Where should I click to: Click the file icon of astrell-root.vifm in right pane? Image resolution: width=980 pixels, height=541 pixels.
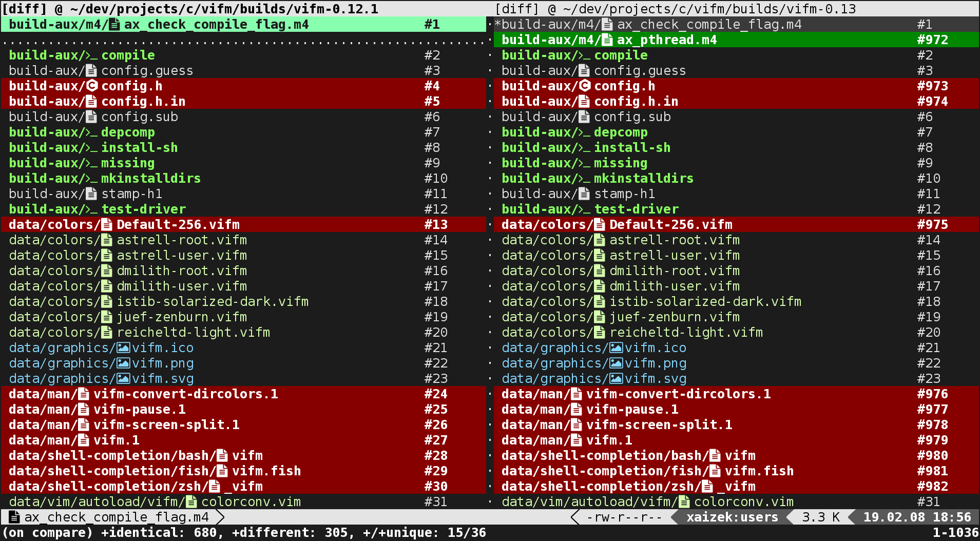[600, 240]
